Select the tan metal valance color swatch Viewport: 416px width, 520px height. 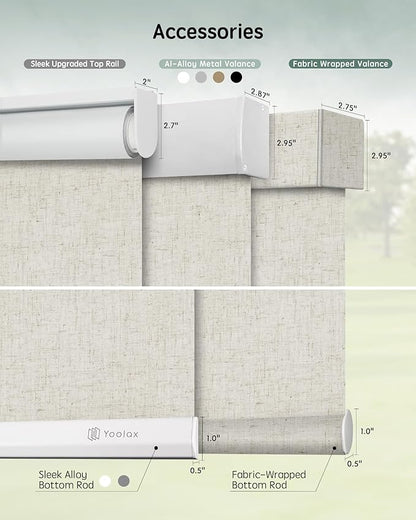pyautogui.click(x=219, y=77)
